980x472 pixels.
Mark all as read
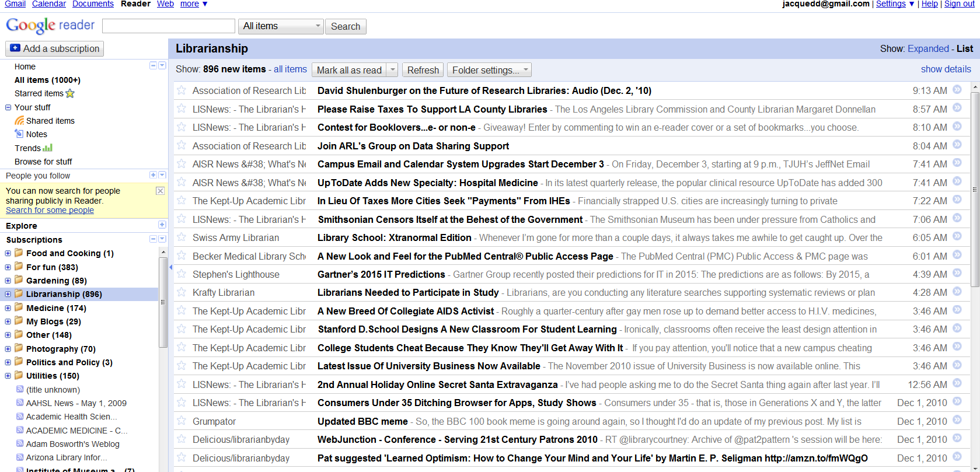(x=349, y=70)
